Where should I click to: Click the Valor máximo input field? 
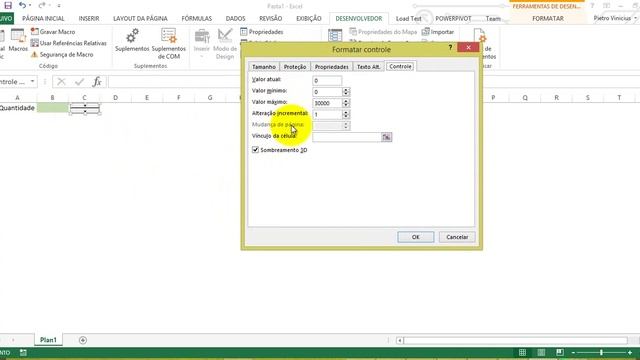tap(327, 103)
